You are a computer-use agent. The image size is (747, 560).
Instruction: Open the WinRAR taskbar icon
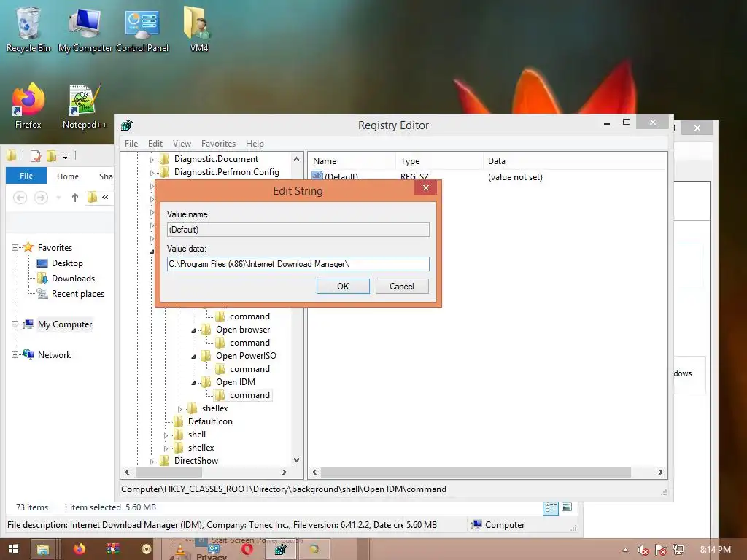pyautogui.click(x=113, y=549)
